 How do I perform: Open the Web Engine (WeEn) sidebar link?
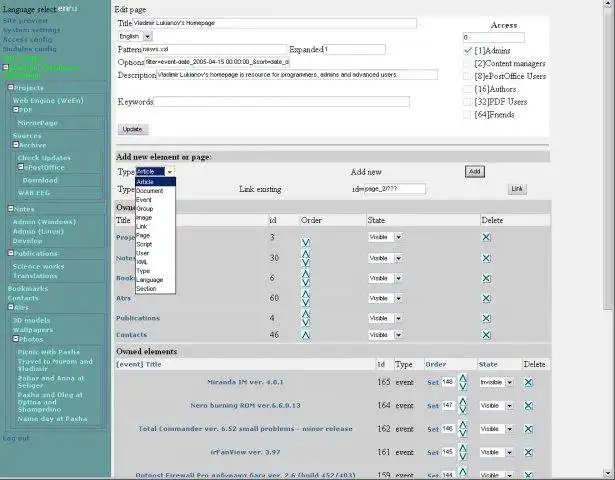48,101
